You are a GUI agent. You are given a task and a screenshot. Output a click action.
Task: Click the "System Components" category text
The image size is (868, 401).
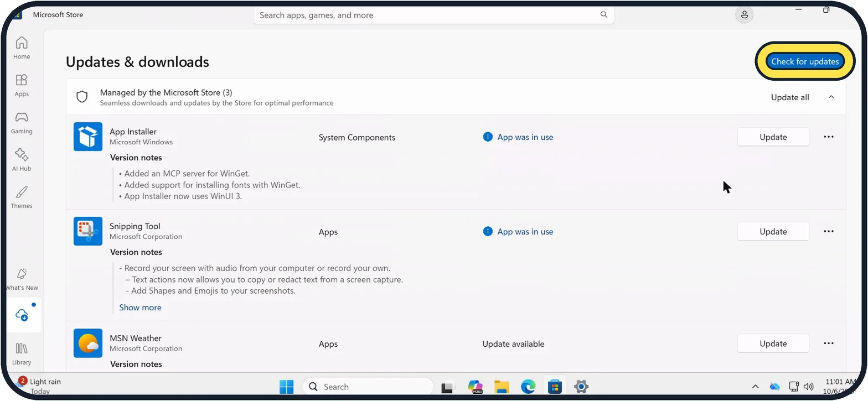point(356,138)
